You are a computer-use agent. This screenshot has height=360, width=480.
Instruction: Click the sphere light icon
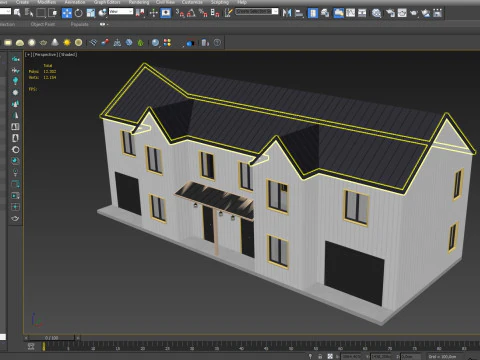tap(32, 42)
